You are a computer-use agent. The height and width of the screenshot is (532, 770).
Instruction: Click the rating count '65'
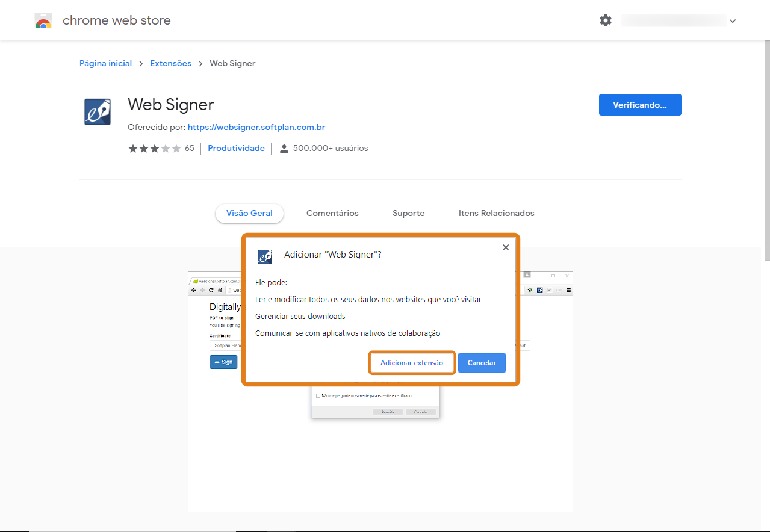click(x=190, y=148)
